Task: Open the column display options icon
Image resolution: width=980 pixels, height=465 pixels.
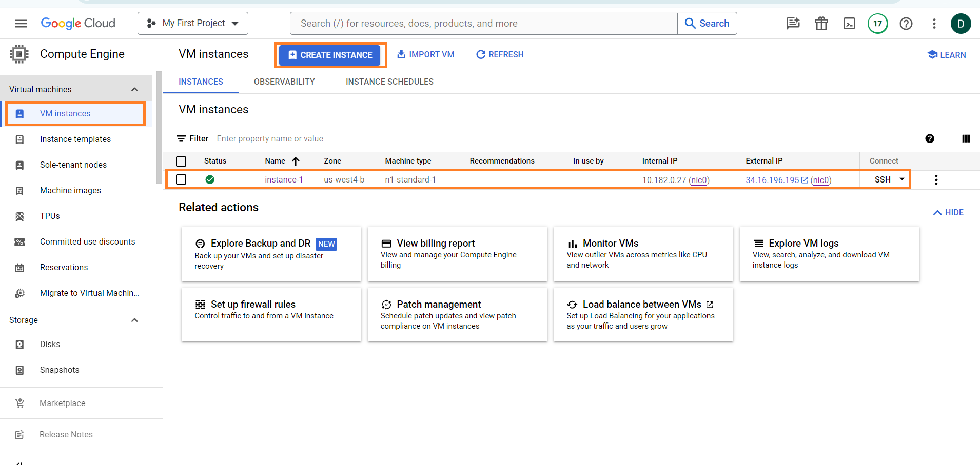Action: 966,138
